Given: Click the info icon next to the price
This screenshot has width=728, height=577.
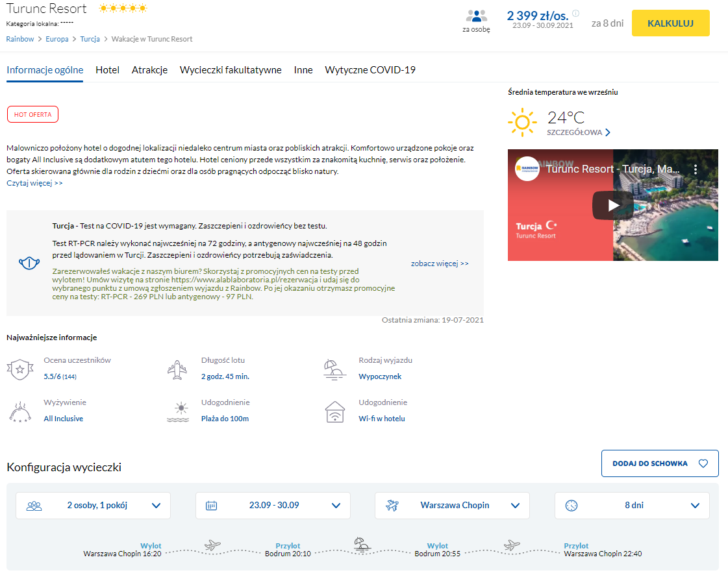Looking at the screenshot, I should pyautogui.click(x=575, y=13).
